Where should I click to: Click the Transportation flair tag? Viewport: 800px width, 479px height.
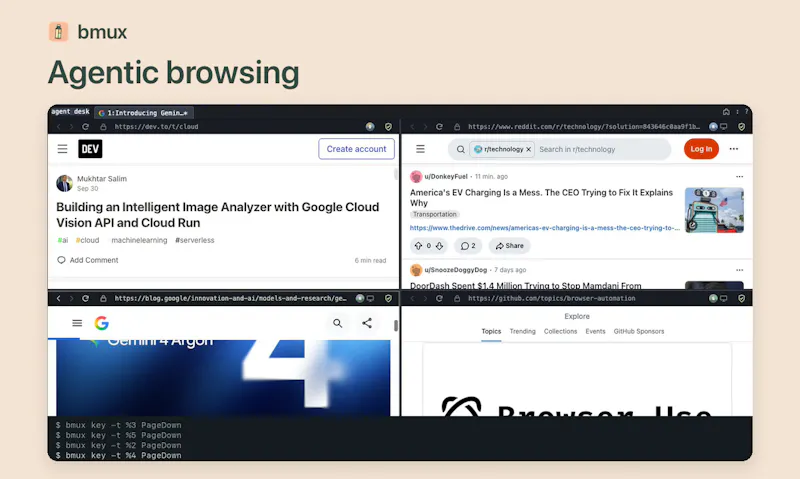(x=434, y=214)
